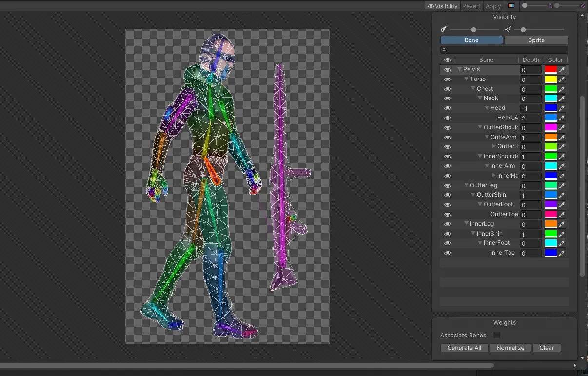588x376 pixels.
Task: Switch to the Sprite tab
Action: [536, 40]
